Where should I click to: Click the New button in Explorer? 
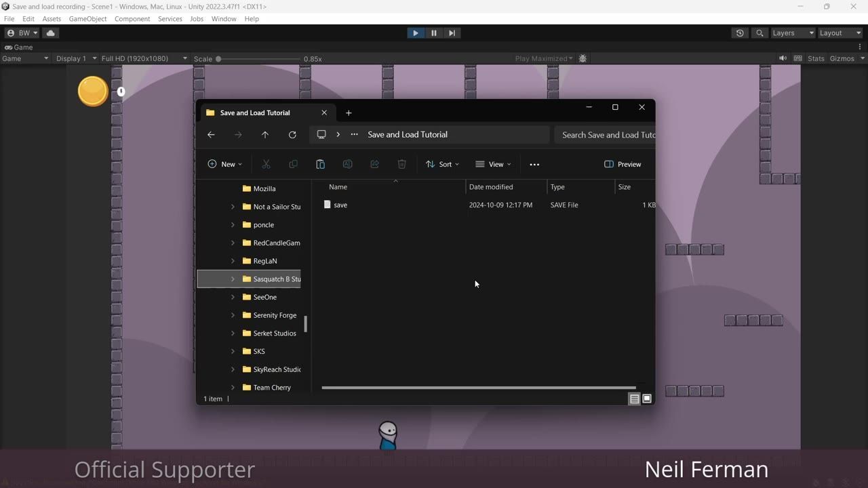224,164
